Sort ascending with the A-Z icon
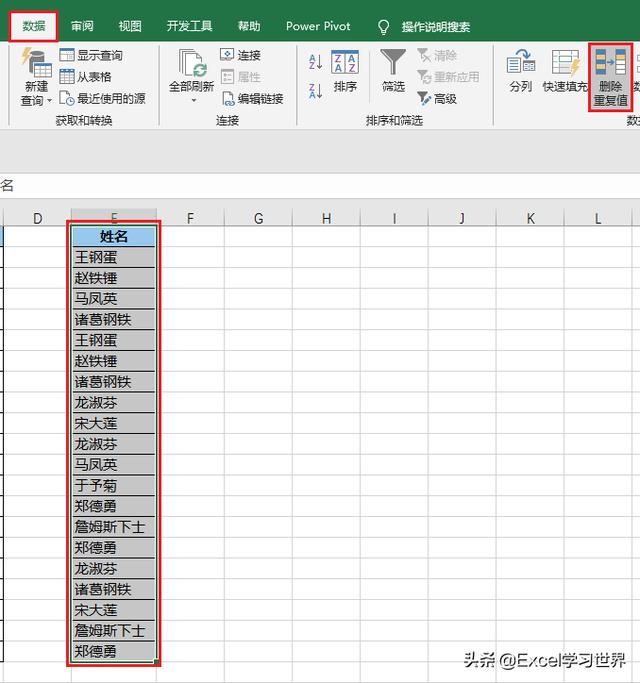 pyautogui.click(x=315, y=62)
